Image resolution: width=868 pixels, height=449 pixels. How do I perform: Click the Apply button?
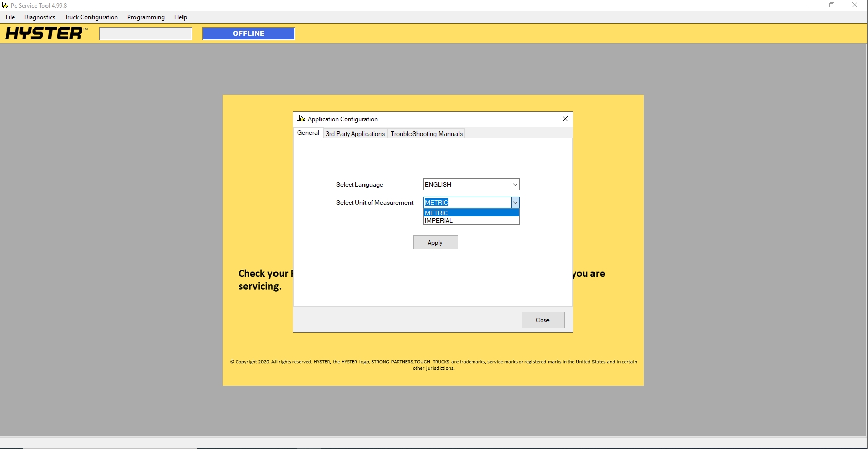coord(435,242)
